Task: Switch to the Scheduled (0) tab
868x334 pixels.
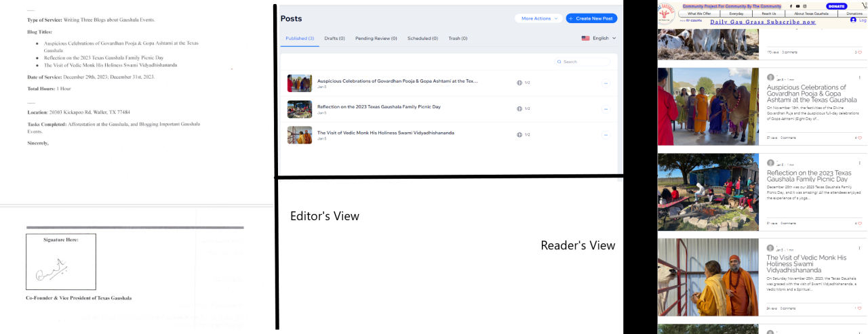Action: (422, 39)
